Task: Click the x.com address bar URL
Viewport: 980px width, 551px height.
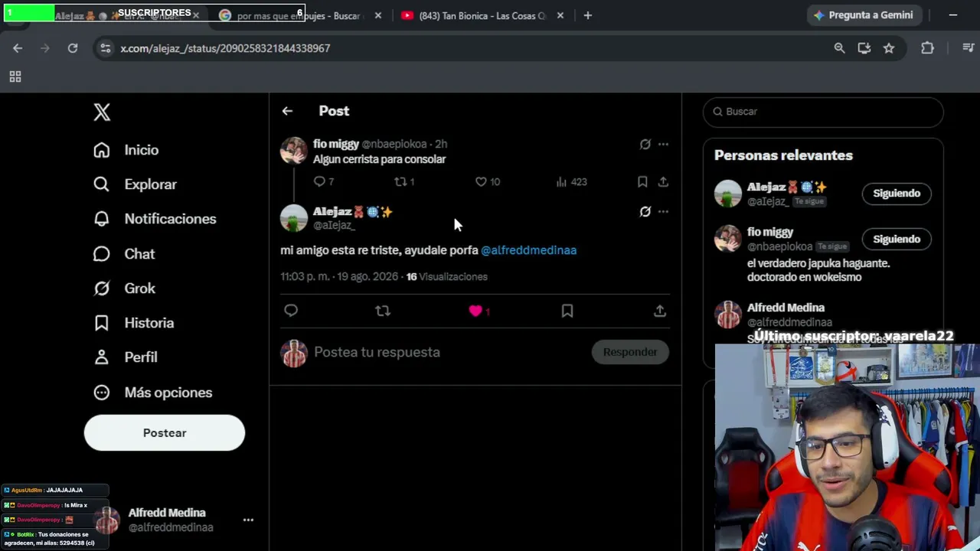Action: pyautogui.click(x=225, y=48)
